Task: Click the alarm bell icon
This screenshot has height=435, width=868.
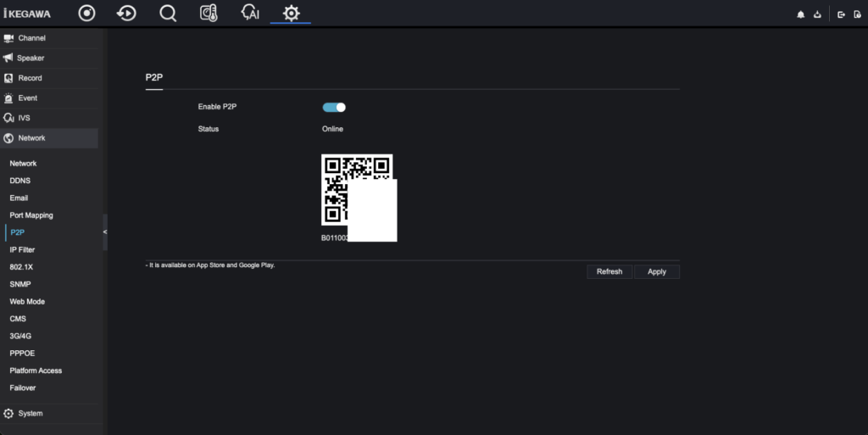Action: pyautogui.click(x=800, y=14)
